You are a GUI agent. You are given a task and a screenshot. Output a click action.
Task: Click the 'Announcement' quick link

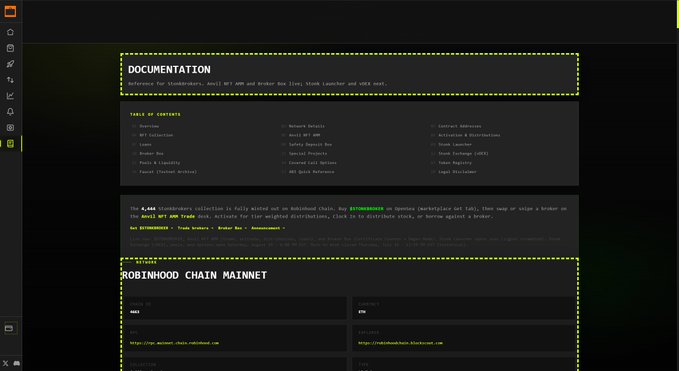click(268, 228)
